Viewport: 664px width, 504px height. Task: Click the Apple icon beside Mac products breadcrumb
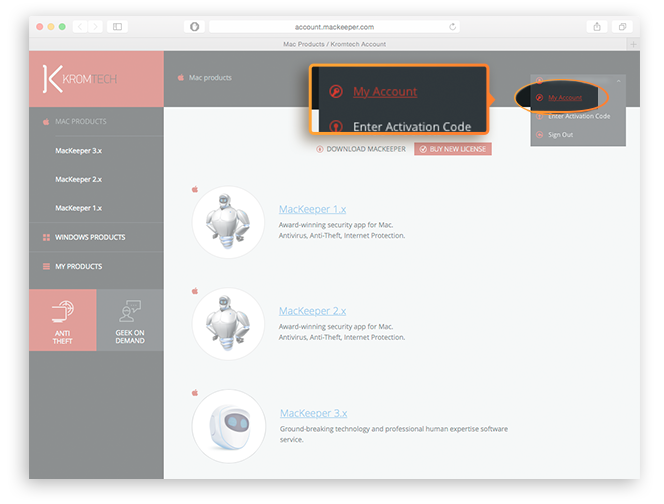point(181,78)
